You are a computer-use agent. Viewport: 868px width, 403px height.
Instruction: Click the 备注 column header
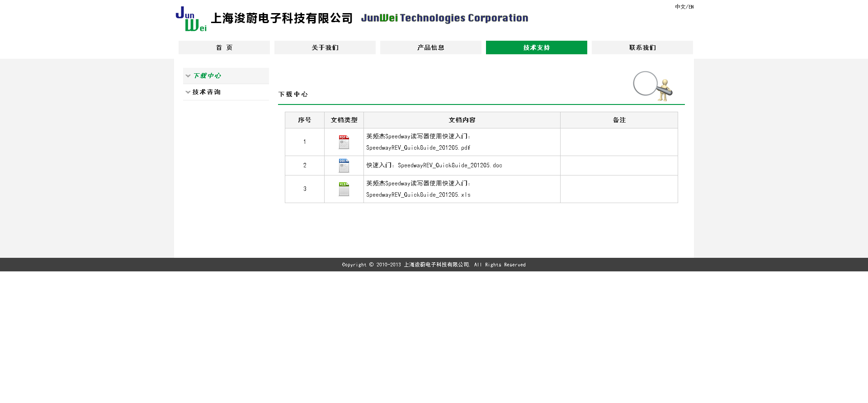tap(619, 120)
